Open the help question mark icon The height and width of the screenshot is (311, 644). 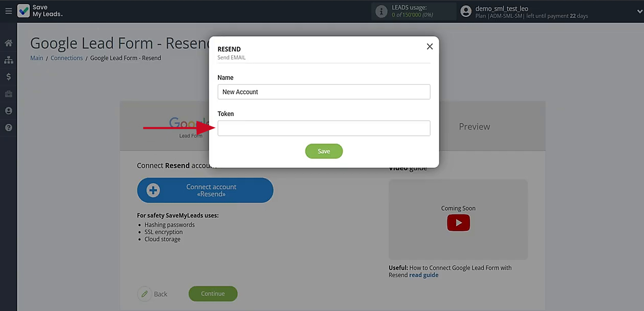tap(9, 127)
